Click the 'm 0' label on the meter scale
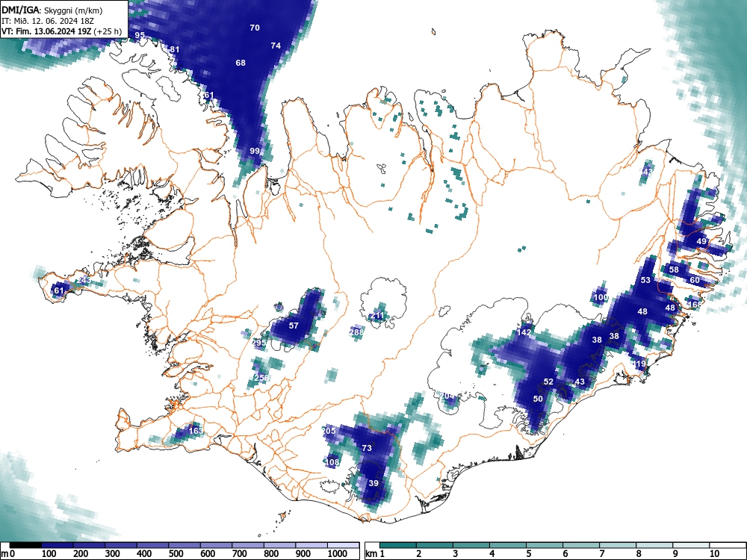 [8, 554]
